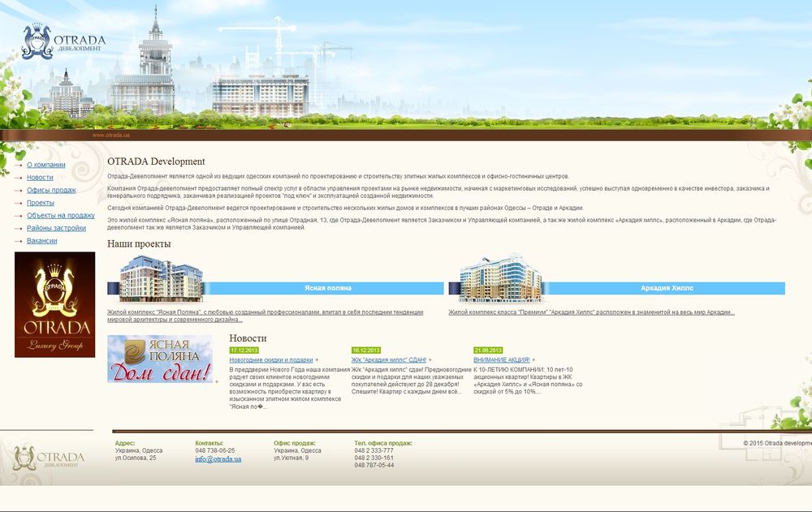View the 'Вакансии' page
The height and width of the screenshot is (512, 812).
[42, 241]
